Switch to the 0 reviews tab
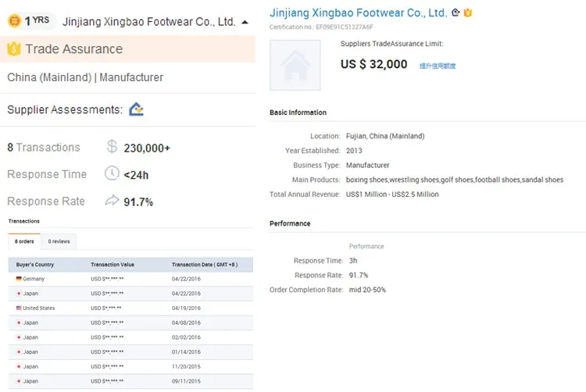 pyautogui.click(x=59, y=241)
